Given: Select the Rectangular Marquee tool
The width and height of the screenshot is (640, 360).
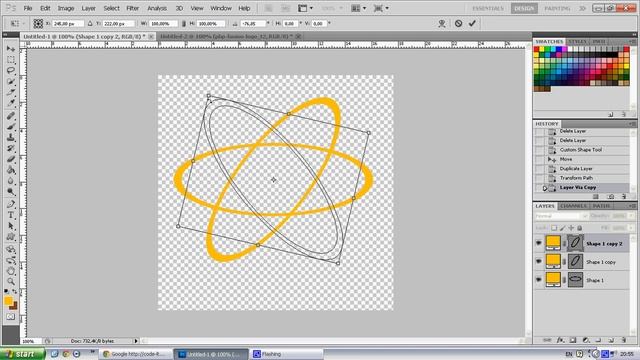Looking at the screenshot, I should point(11,60).
